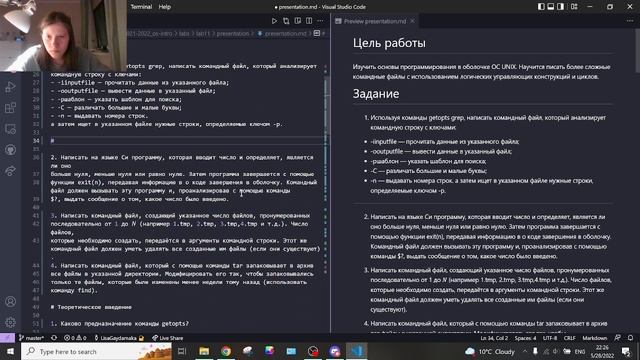Screen dimensions: 640x360
Task: Click the 'Type here to search' box
Action: [96, 351]
